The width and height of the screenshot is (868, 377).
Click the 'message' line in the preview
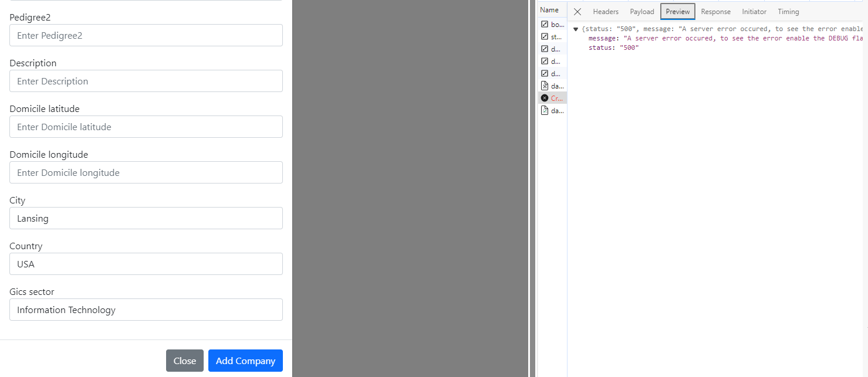pos(726,38)
